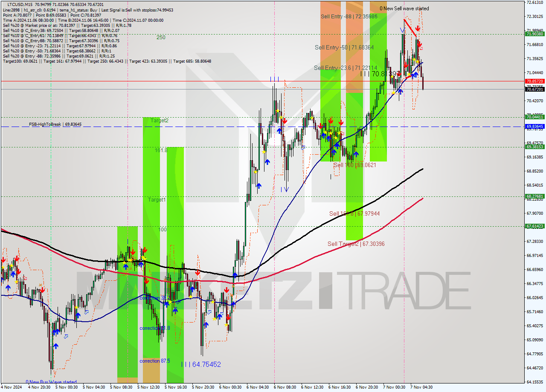Click the 'FSB-HighToBreak | 69.83645' label
Viewport: 546px width, 392px height.
click(x=55, y=124)
